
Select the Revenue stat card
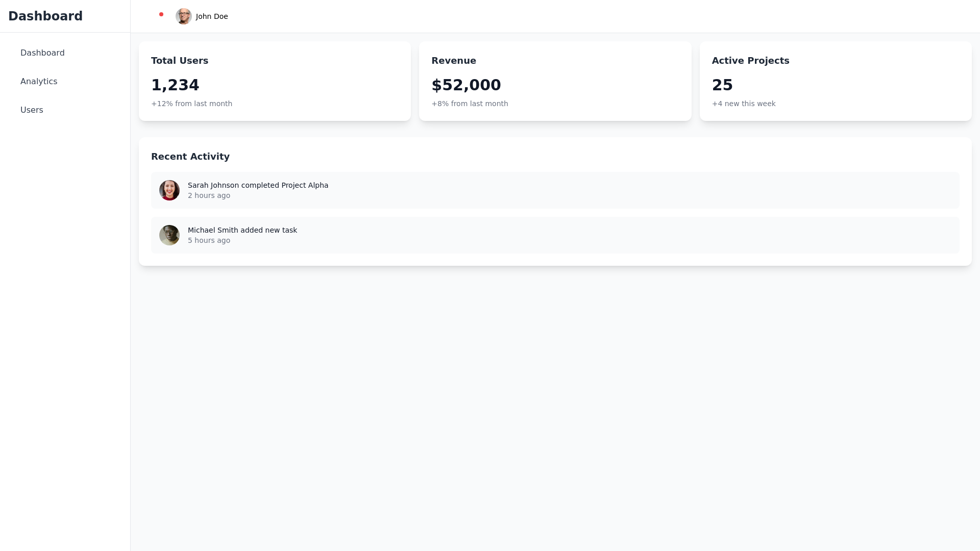555,81
